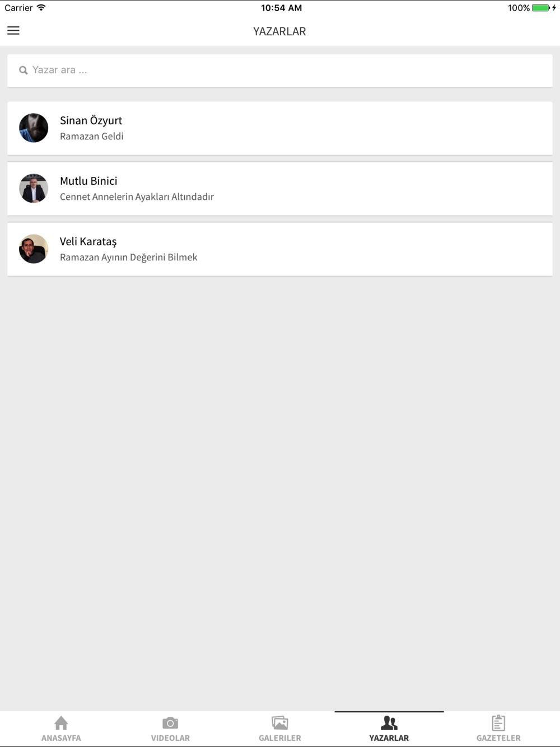Open 'Ramazan Ayının Değerini Bilmek' article
The width and height of the screenshot is (560, 747).
[x=129, y=257]
